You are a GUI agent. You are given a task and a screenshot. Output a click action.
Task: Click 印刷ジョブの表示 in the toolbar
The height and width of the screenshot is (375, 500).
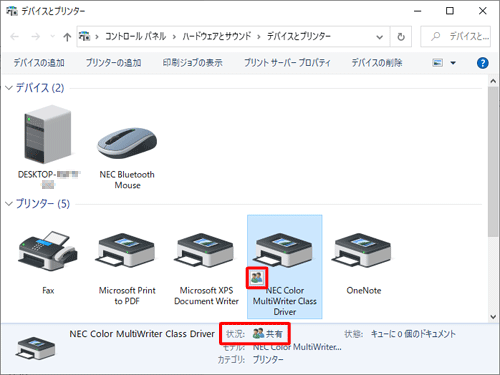tap(192, 63)
